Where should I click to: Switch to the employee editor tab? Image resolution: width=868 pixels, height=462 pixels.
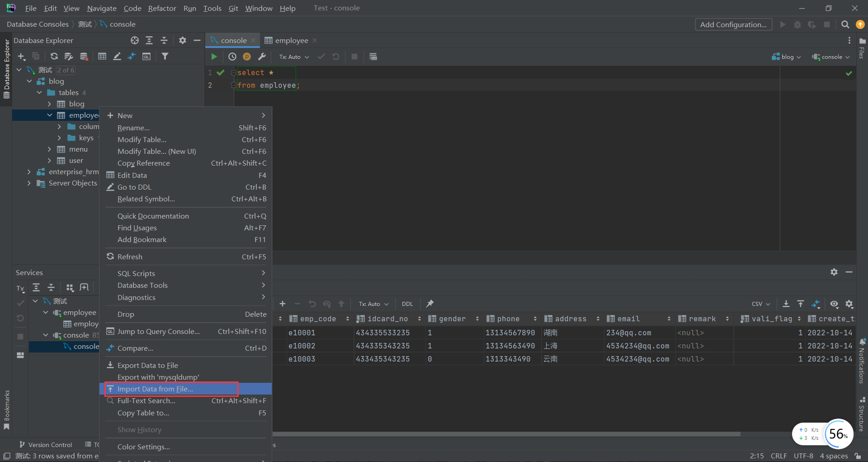[291, 40]
